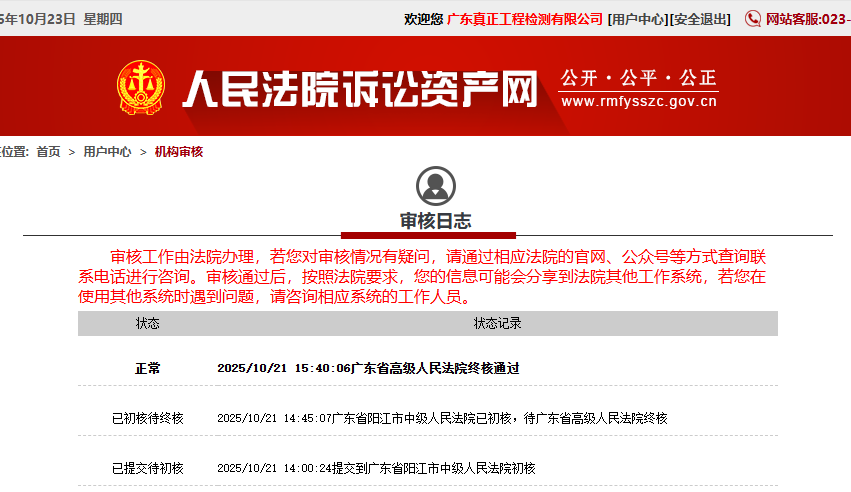Click the 网站客服 phone number text
851x492 pixels.
[x=808, y=20]
